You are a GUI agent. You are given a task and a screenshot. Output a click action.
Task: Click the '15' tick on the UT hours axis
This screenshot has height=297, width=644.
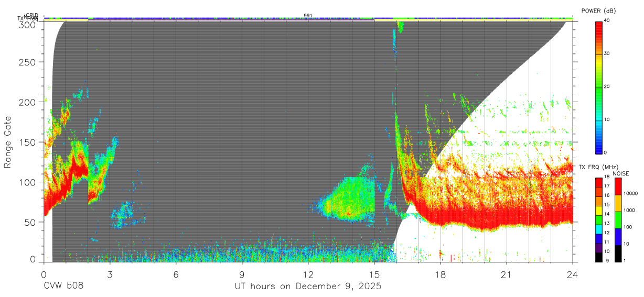pyautogui.click(x=374, y=274)
